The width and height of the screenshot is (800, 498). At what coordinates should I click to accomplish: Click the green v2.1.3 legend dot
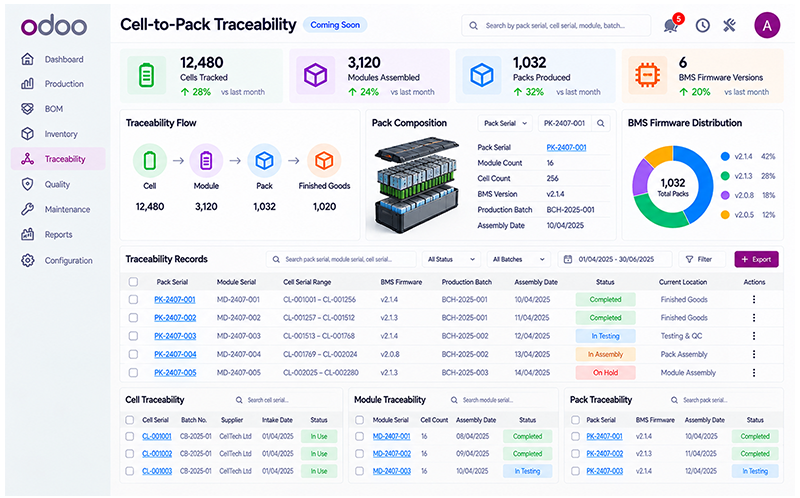pos(725,176)
